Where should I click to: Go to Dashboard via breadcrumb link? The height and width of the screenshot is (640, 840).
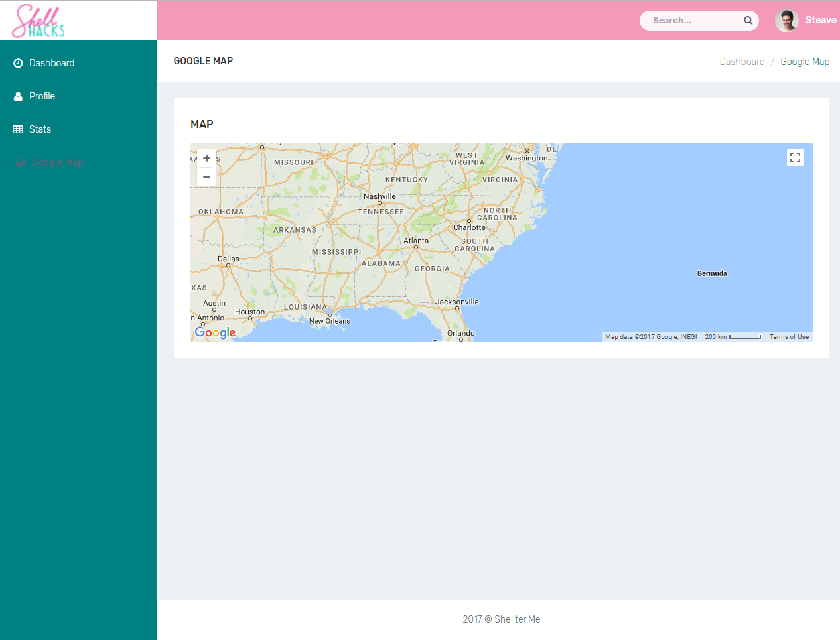[x=742, y=62]
